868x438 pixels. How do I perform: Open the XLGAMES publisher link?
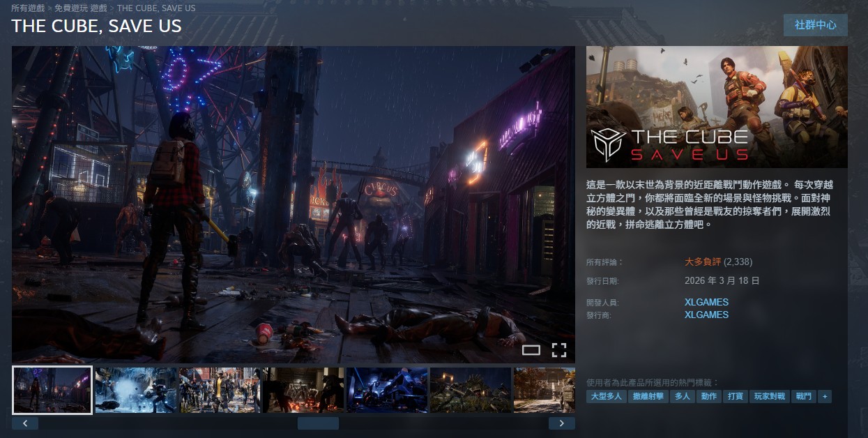coord(706,315)
